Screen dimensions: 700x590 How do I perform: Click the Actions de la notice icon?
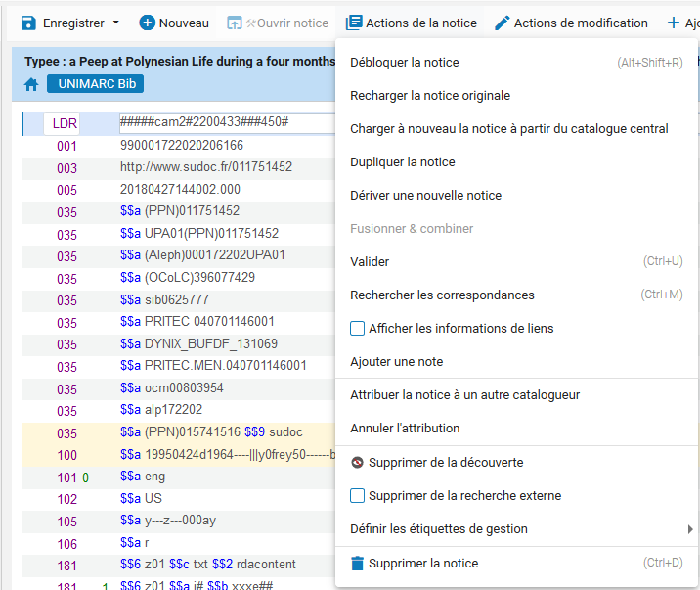(x=354, y=23)
